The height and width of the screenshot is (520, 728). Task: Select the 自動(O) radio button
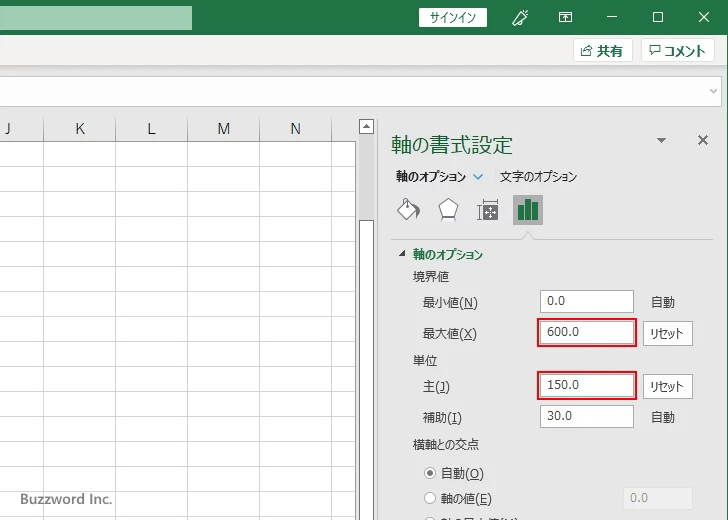430,473
